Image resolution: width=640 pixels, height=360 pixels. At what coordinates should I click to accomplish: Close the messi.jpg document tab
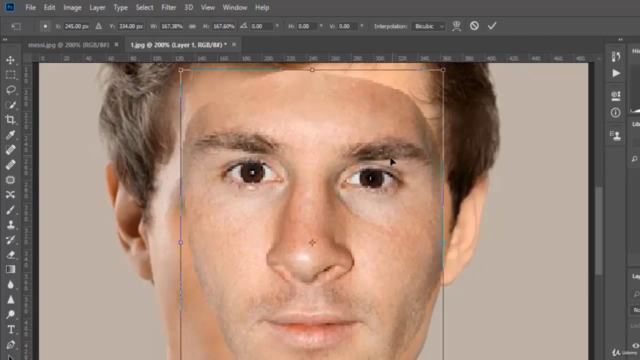[x=116, y=44]
